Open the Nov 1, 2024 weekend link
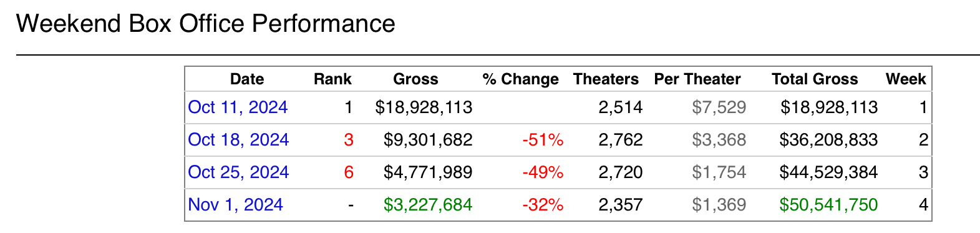The width and height of the screenshot is (980, 233). [x=235, y=205]
